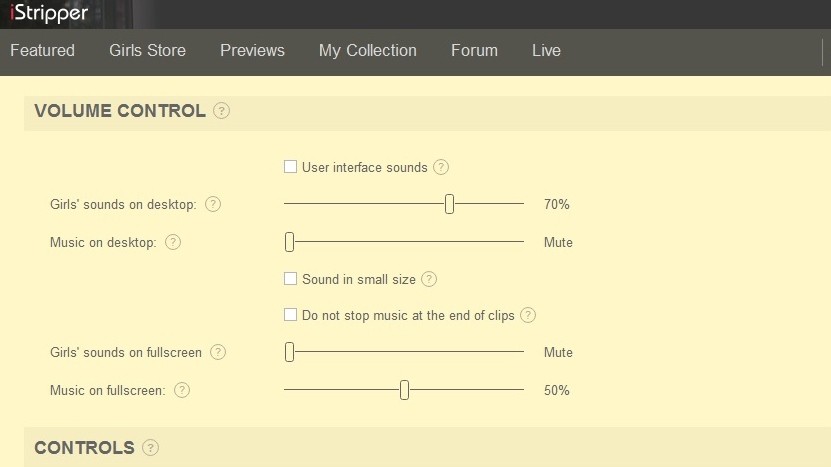The width and height of the screenshot is (831, 467).
Task: Click the Girls' sounds on desktop slider handle
Action: pyautogui.click(x=449, y=204)
